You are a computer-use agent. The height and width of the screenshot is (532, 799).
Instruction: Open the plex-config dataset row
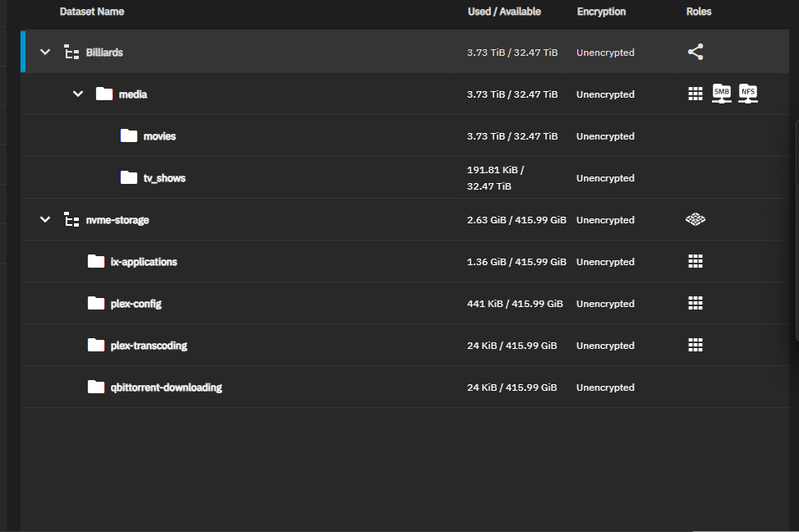405,304
